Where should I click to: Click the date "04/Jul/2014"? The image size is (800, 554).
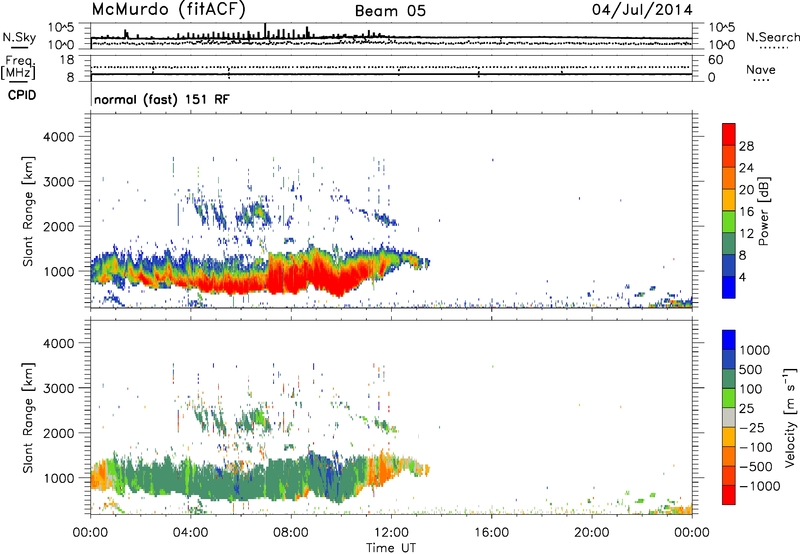(642, 10)
